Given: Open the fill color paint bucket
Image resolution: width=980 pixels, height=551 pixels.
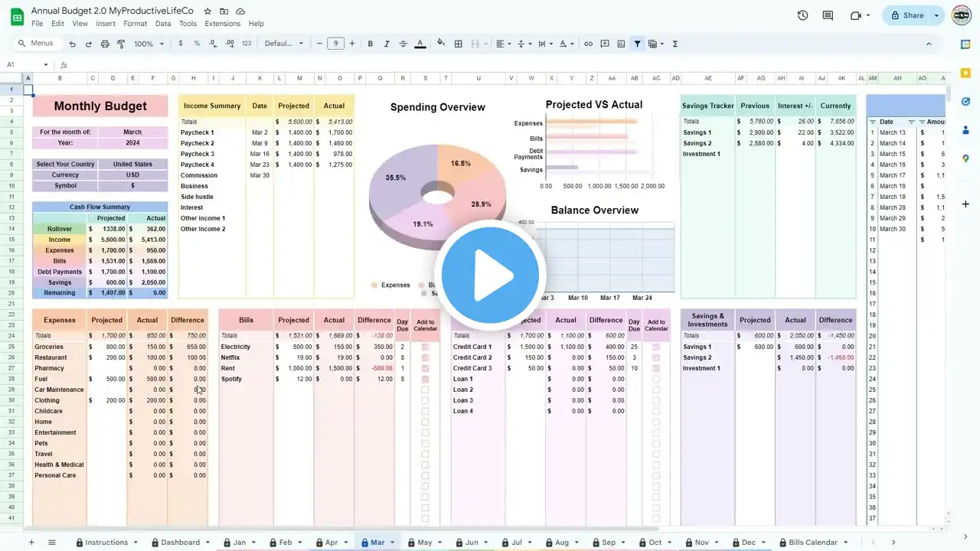Looking at the screenshot, I should click(x=440, y=44).
